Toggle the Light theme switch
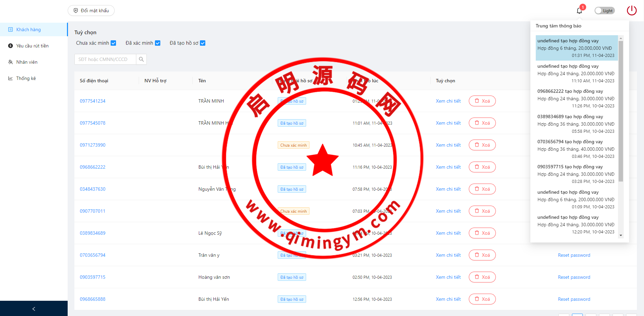Screen dimensions: 644x316 [x=604, y=10]
